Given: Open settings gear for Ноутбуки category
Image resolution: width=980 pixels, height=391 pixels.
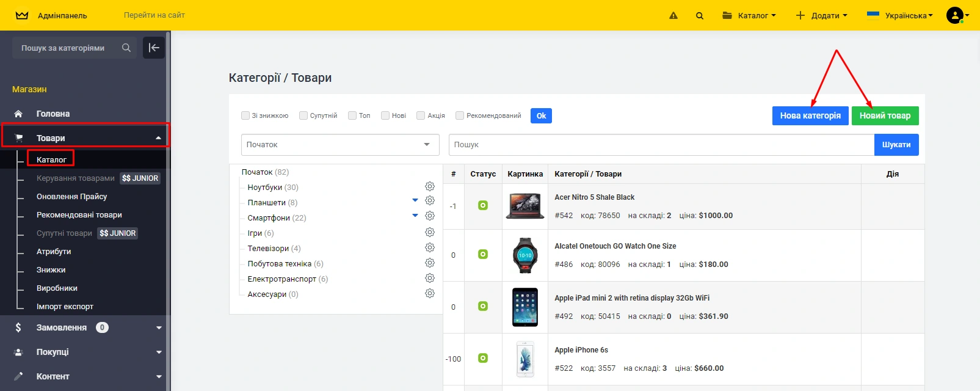Looking at the screenshot, I should click(430, 186).
